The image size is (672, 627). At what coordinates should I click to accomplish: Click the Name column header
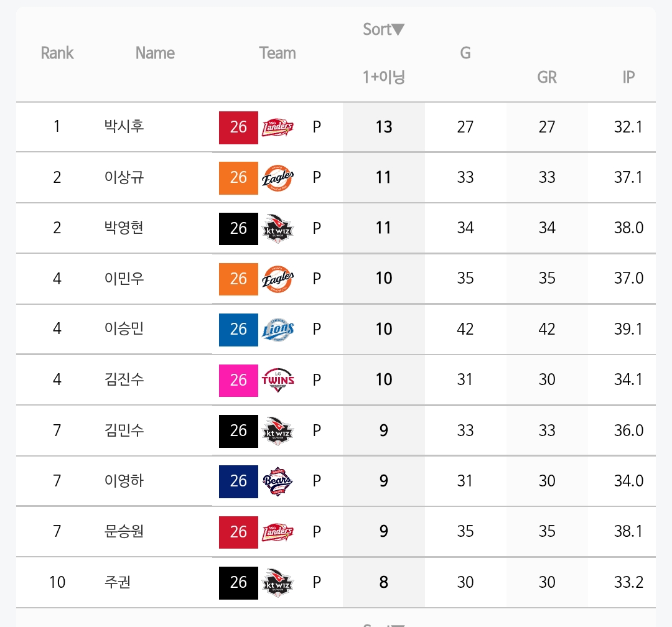[155, 53]
